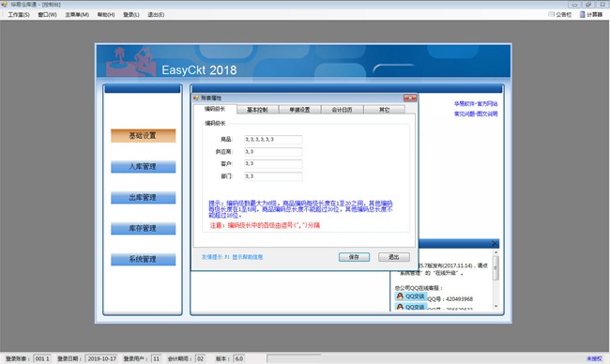Switch to the 其它 tab

[x=385, y=110]
